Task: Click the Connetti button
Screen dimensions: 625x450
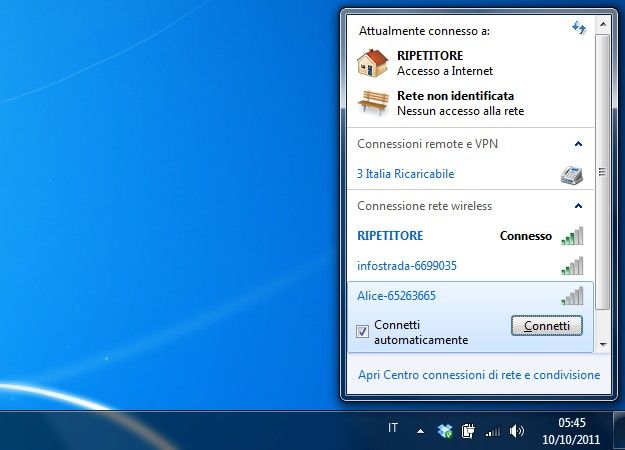Action: pyautogui.click(x=547, y=326)
